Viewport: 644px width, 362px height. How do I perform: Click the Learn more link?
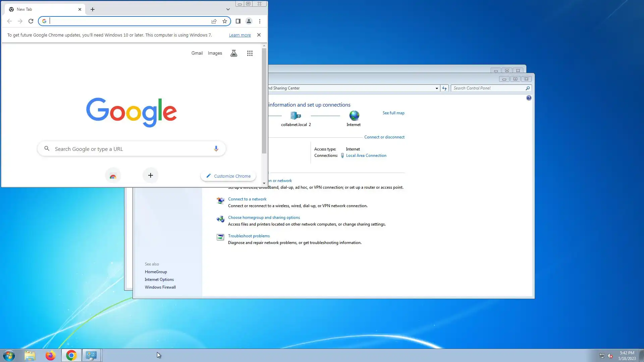click(x=240, y=35)
